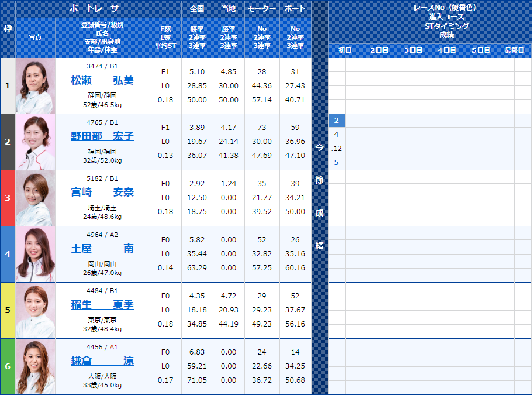Click the 4日目 column header

click(447, 50)
